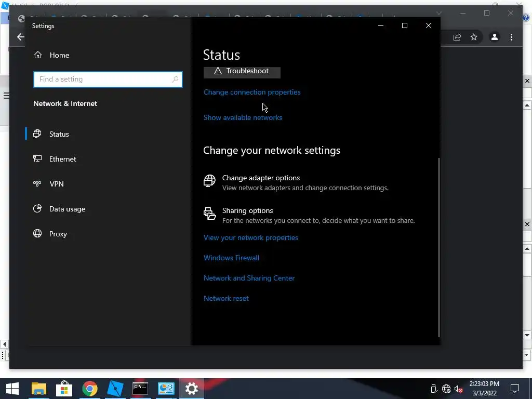Click the muted volume tray icon
532x399 pixels.
point(458,389)
